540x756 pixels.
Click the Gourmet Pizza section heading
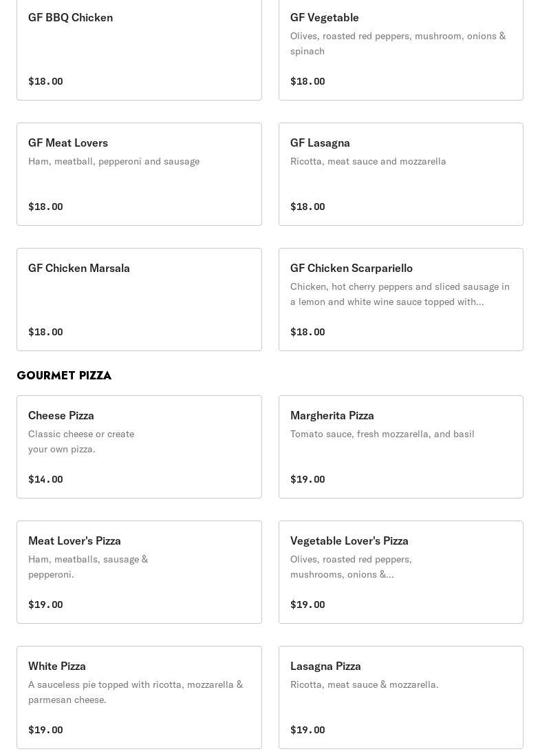[64, 375]
